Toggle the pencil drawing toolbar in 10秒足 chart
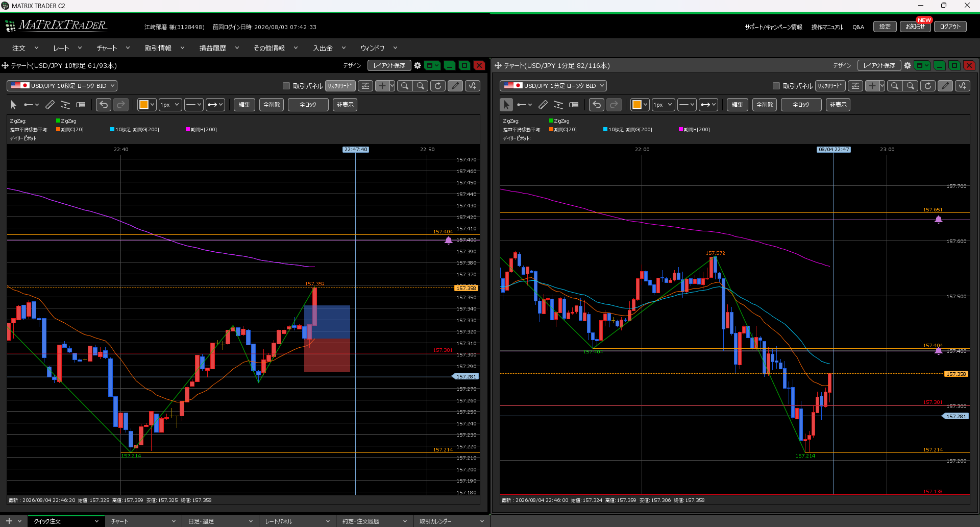 [x=455, y=86]
